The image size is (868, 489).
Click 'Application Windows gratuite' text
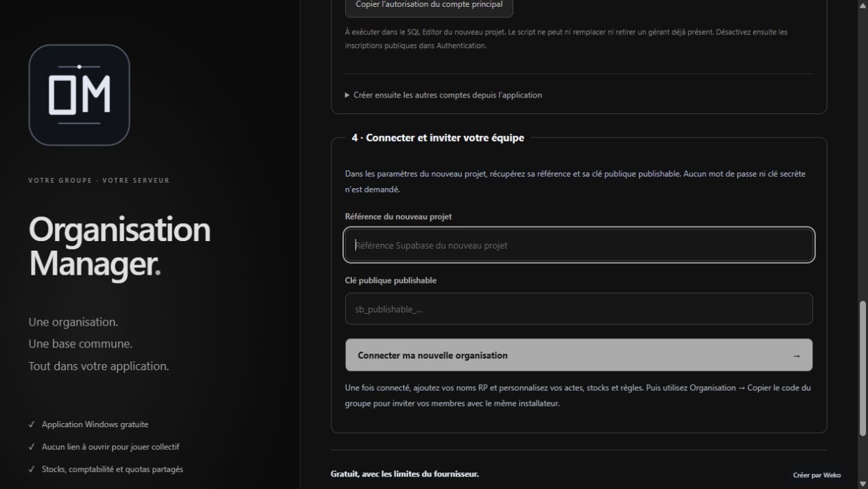point(95,424)
